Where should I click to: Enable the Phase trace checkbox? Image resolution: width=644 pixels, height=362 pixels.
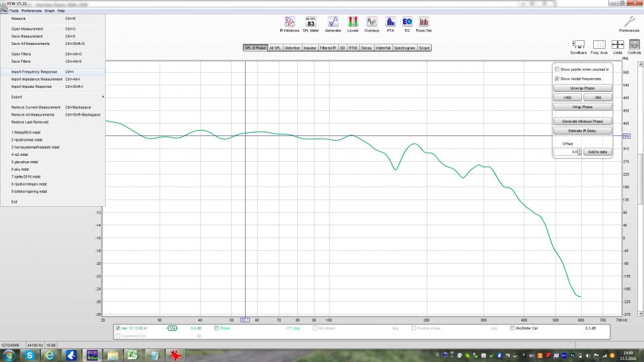coord(217,328)
